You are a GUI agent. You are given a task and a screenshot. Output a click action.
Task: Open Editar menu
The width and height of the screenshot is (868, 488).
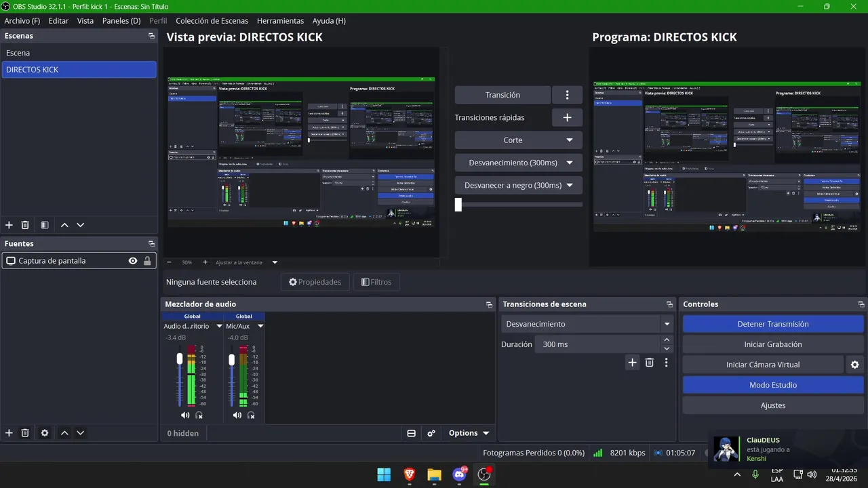tap(58, 21)
